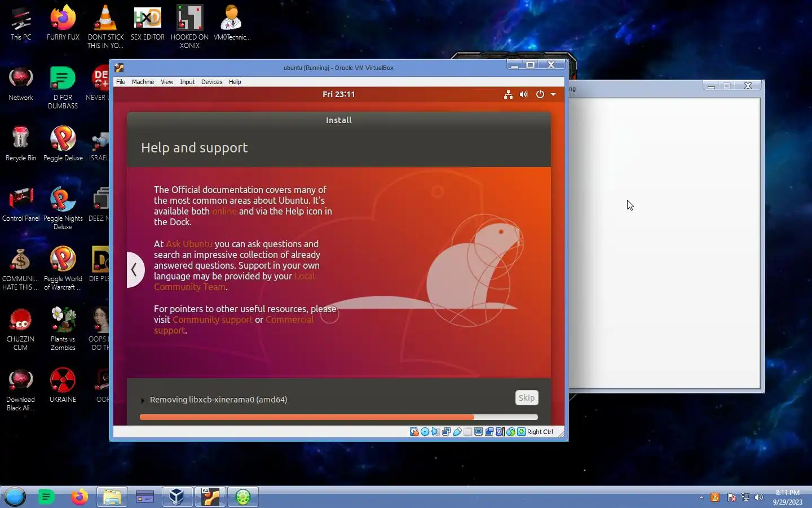Open the Start orb on the taskbar
This screenshot has height=508, width=812.
click(15, 497)
